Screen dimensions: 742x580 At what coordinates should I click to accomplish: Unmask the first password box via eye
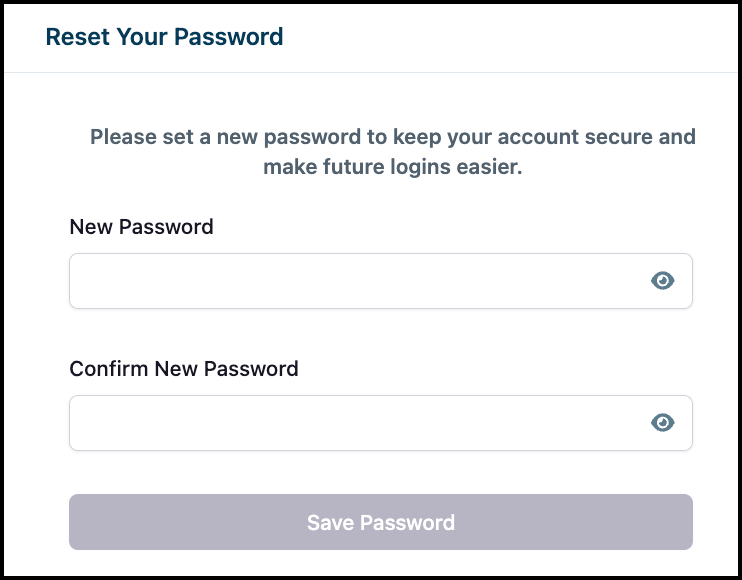(x=663, y=281)
